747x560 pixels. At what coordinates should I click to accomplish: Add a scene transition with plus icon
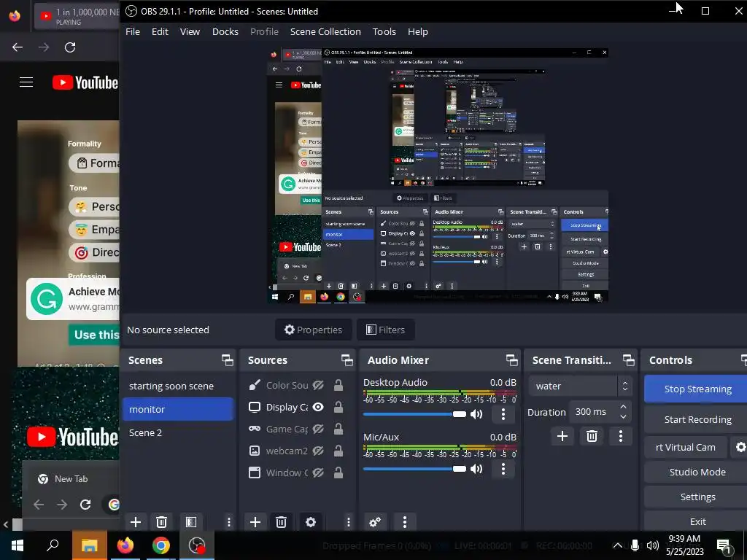tap(562, 436)
